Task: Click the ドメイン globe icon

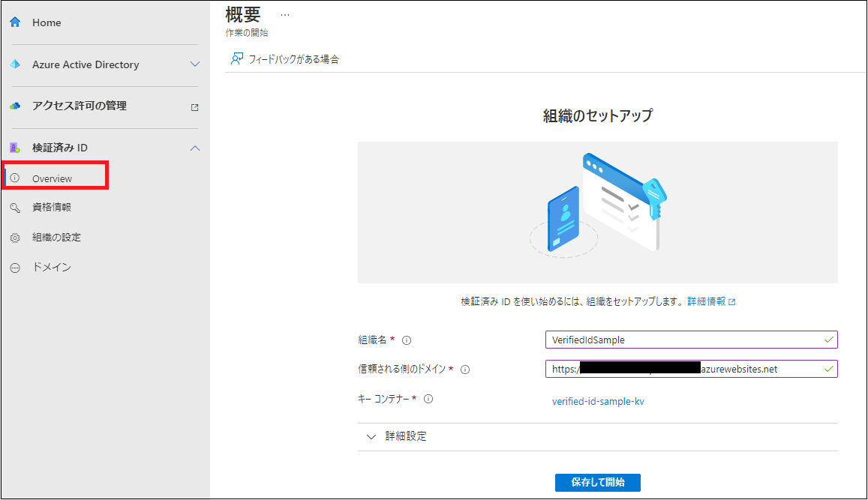Action: 15,268
